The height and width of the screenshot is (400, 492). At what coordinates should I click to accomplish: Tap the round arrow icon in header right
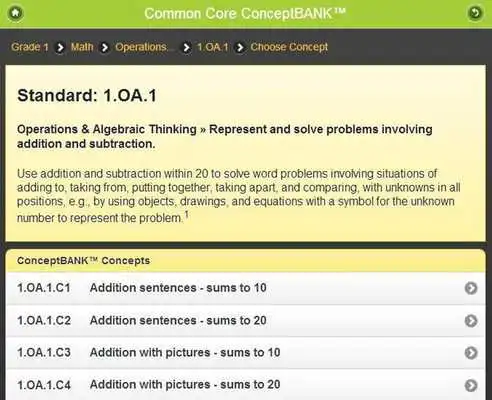(476, 13)
